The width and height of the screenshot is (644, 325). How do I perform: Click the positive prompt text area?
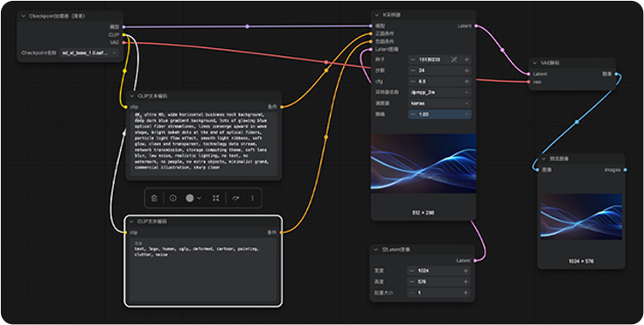pos(204,143)
